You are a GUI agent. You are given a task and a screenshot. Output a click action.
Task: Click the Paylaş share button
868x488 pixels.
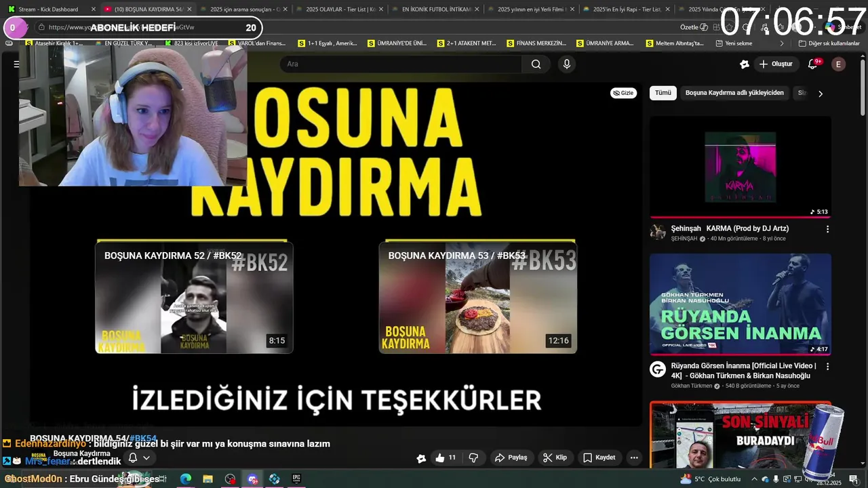511,457
